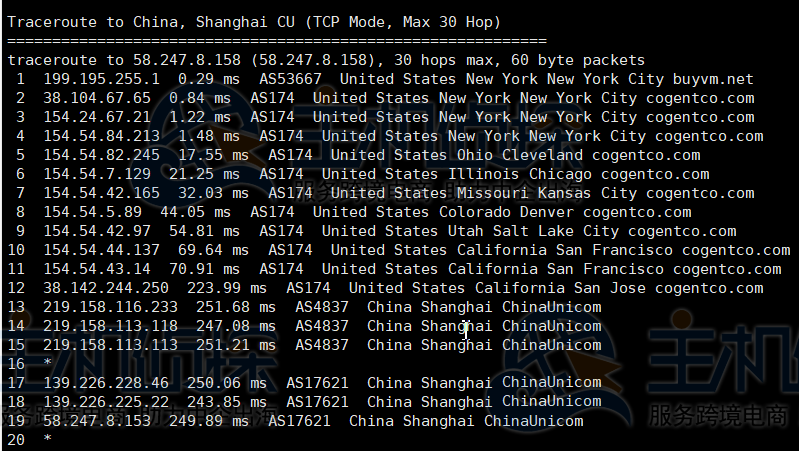Click hop 18 IP 139.226.225.22
799x451 pixels.
pyautogui.click(x=105, y=402)
